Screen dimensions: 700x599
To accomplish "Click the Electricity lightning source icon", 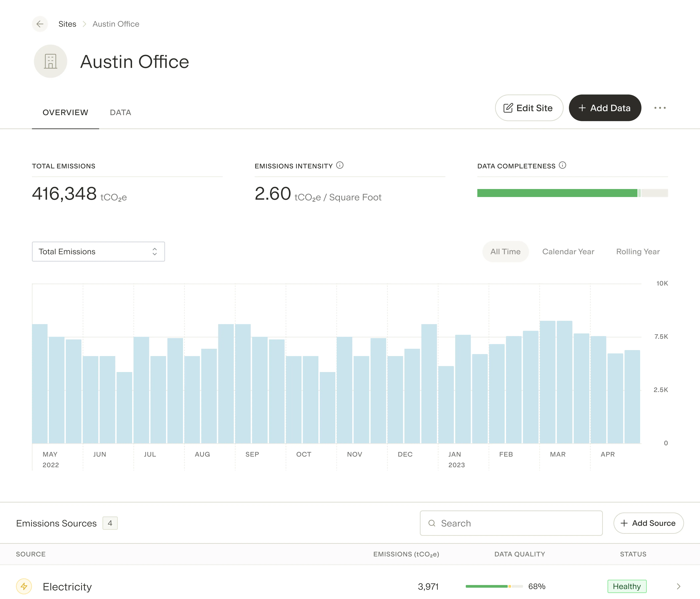I will click(x=24, y=587).
